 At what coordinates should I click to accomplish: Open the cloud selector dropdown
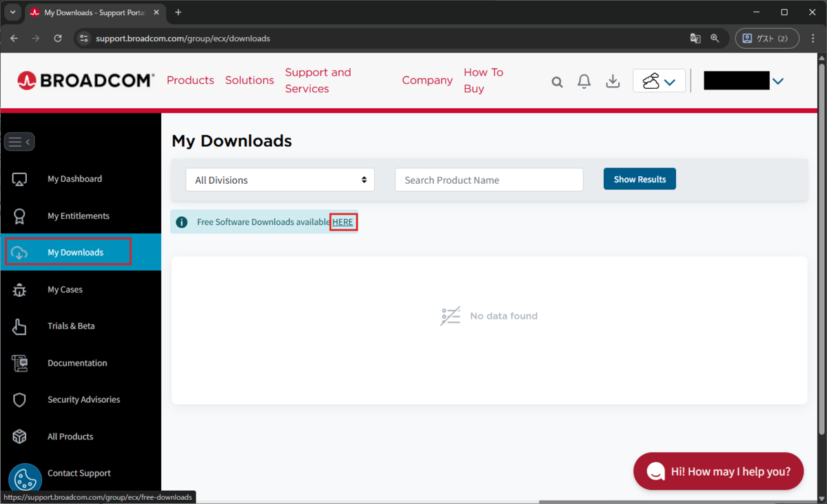click(x=659, y=81)
